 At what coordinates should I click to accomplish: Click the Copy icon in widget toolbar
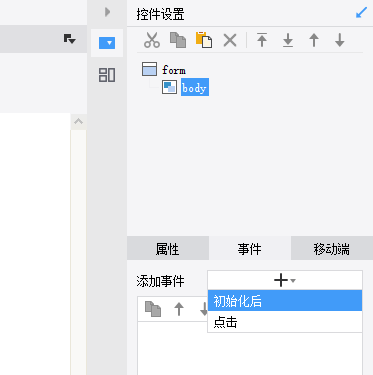(178, 40)
